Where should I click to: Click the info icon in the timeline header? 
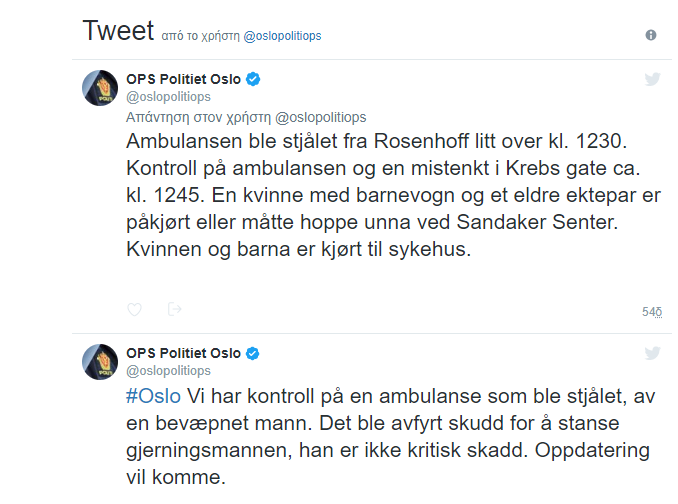pos(651,35)
